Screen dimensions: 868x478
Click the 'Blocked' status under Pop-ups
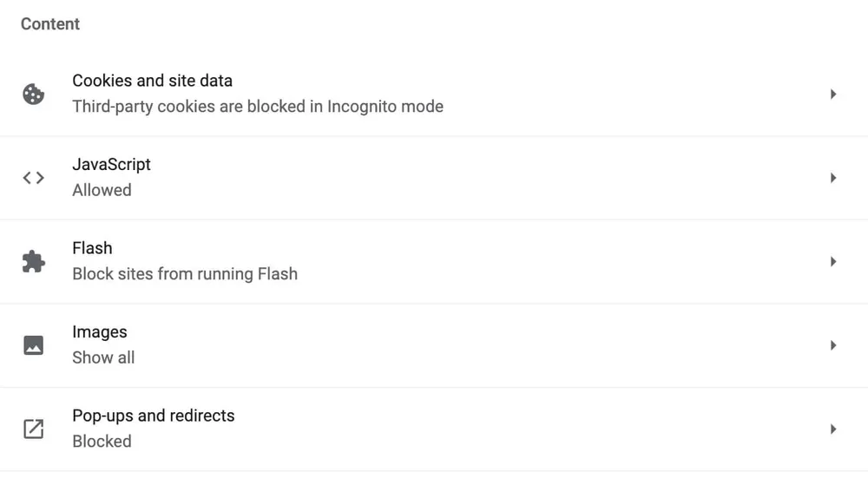coord(102,442)
